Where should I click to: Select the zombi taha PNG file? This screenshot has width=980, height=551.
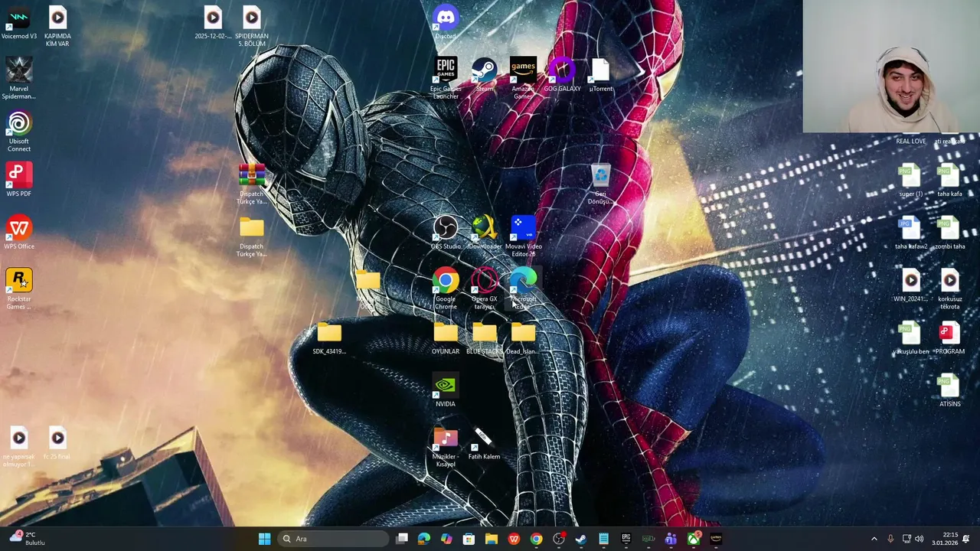click(x=949, y=233)
